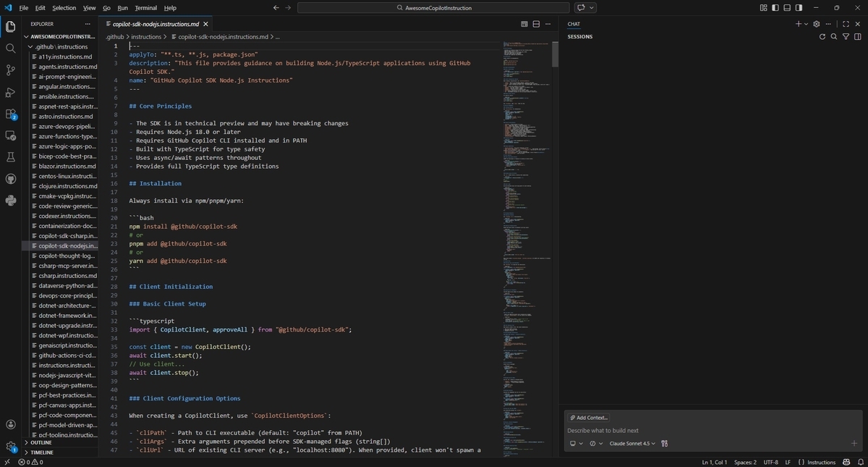Go back with the navigation arrow
868x467 pixels.
coord(276,8)
